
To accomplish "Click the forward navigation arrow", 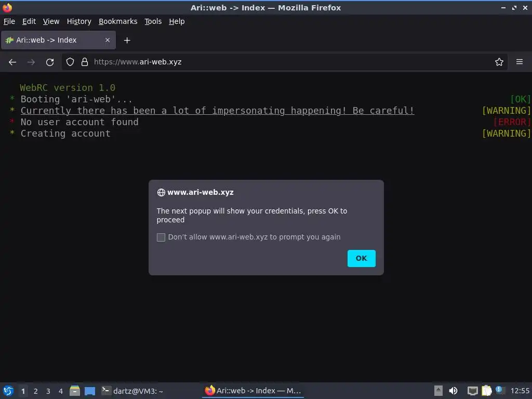I will [31, 62].
